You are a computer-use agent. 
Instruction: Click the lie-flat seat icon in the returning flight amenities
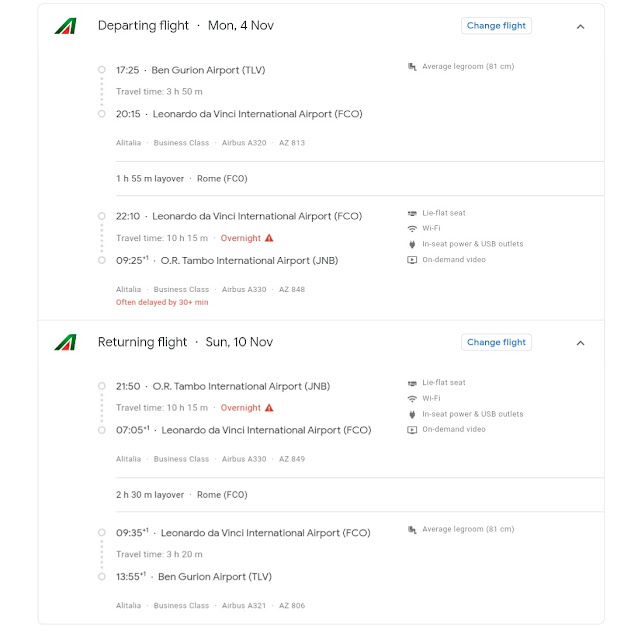tap(412, 383)
